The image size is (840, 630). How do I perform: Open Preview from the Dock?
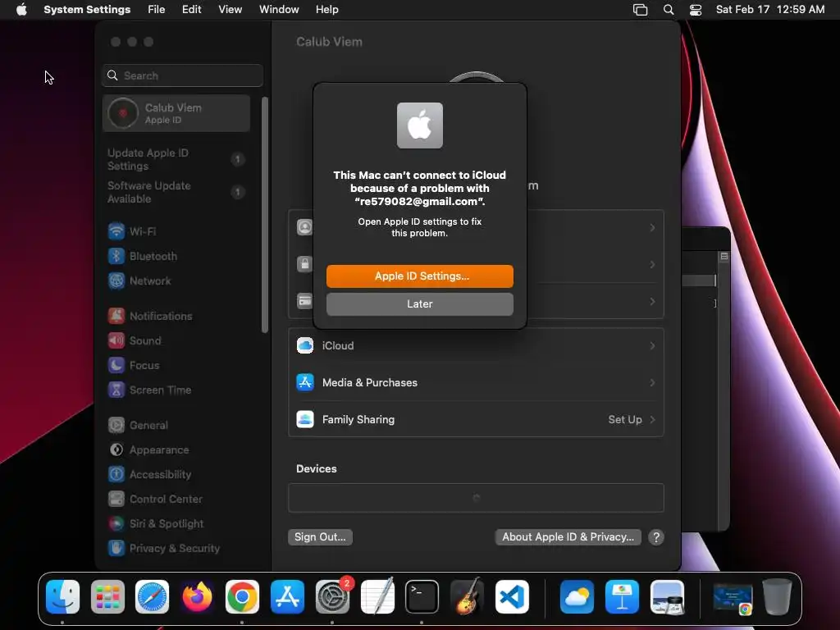click(x=667, y=597)
